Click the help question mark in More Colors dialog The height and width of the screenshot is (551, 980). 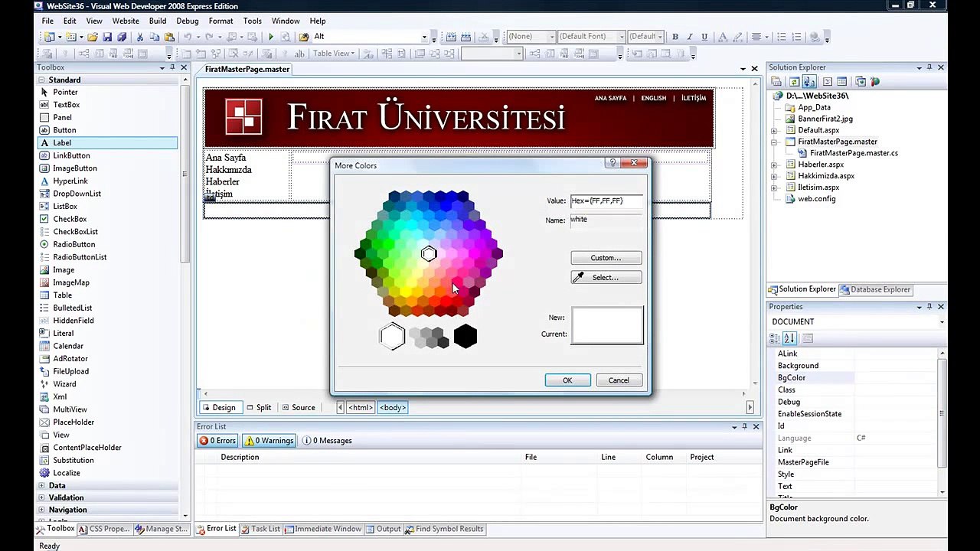(x=612, y=163)
